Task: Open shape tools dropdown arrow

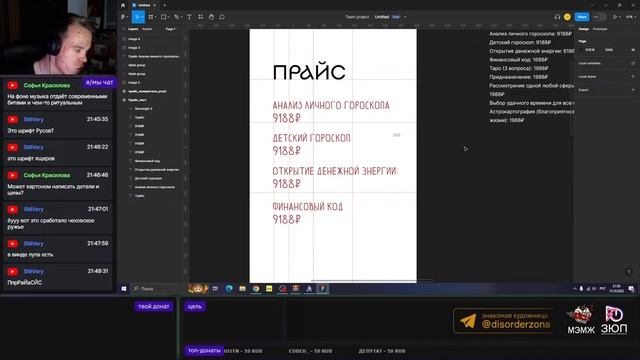Action: pyautogui.click(x=168, y=17)
